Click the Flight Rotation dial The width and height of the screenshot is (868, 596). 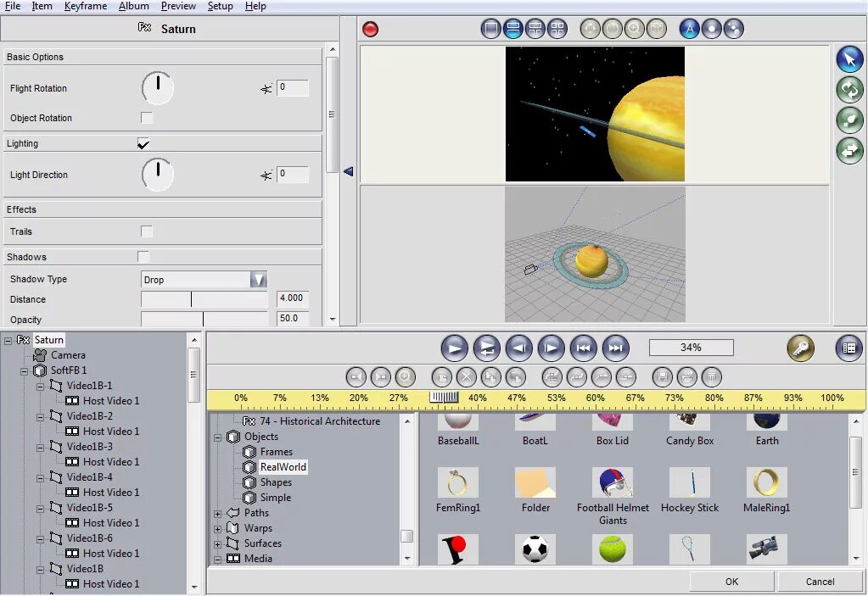tap(158, 88)
